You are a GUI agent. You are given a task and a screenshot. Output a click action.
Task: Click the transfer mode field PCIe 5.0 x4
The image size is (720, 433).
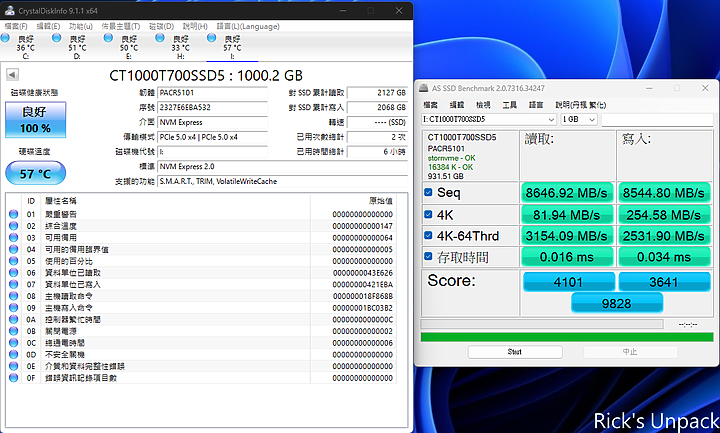point(213,137)
